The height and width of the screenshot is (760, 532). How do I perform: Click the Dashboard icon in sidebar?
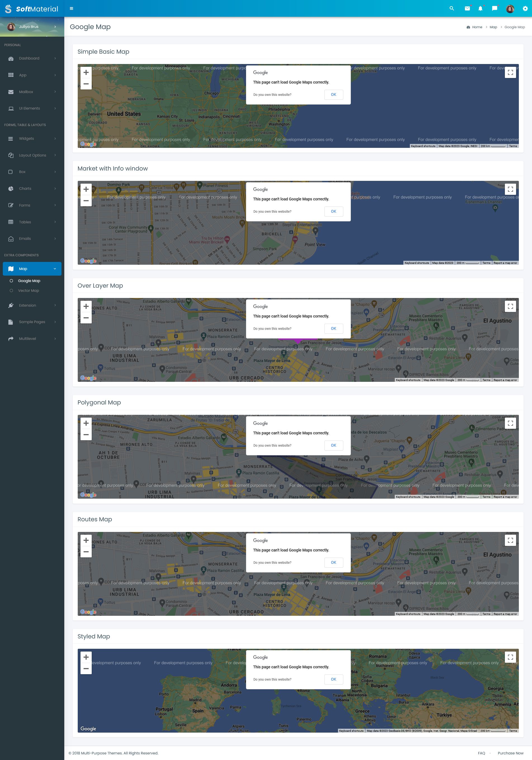click(x=11, y=59)
